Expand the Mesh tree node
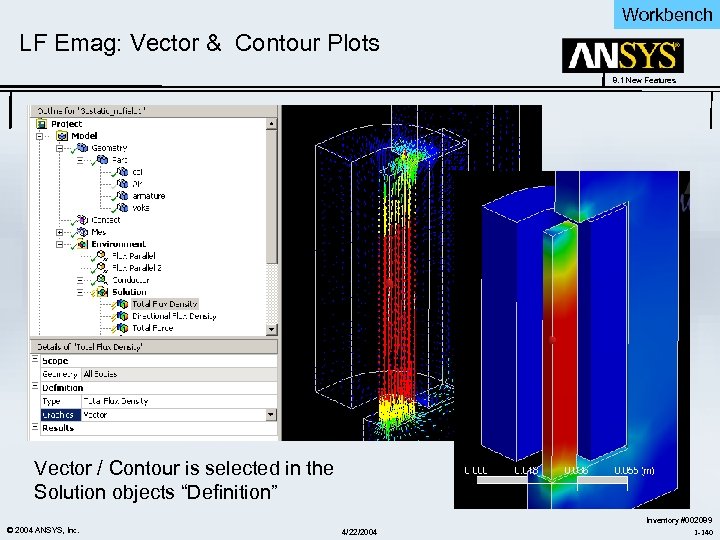720x540 pixels. (x=60, y=232)
